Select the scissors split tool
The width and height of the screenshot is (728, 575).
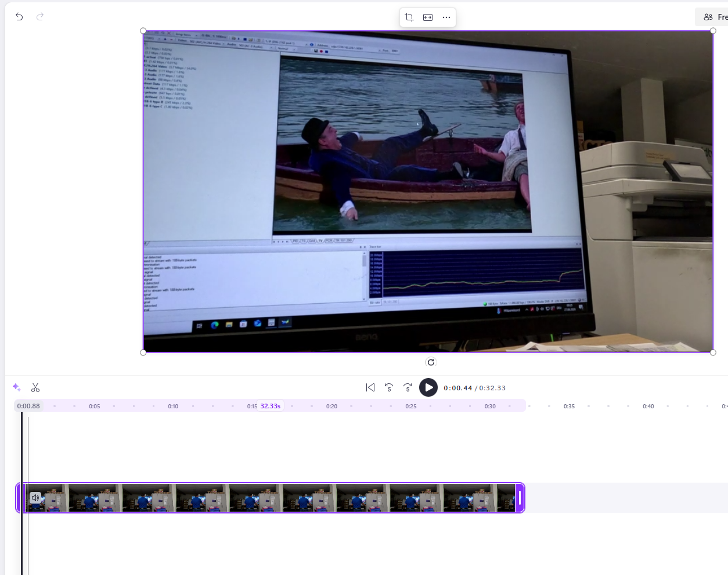(35, 387)
